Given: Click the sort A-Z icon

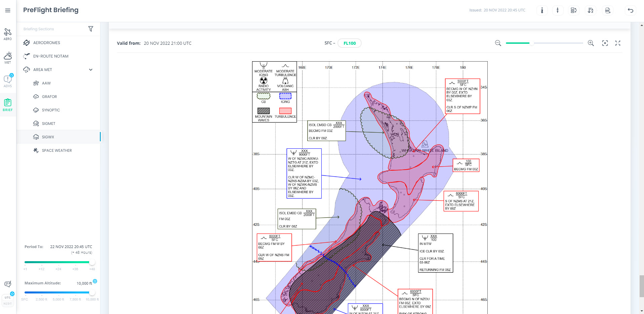Looking at the screenshot, I should coord(590,10).
